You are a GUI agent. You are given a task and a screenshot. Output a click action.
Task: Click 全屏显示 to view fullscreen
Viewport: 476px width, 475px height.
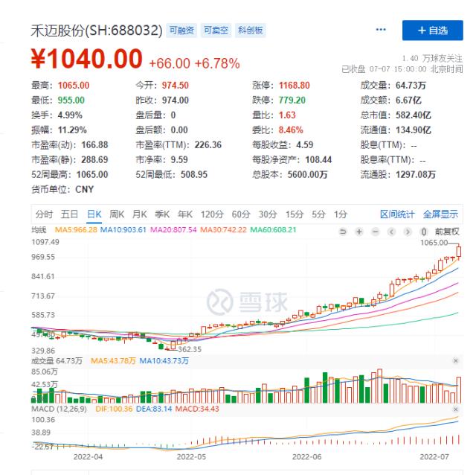pos(441,214)
